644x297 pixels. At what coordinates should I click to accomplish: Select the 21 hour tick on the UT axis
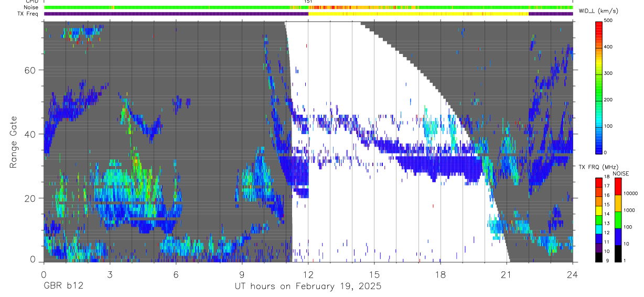pyautogui.click(x=506, y=274)
